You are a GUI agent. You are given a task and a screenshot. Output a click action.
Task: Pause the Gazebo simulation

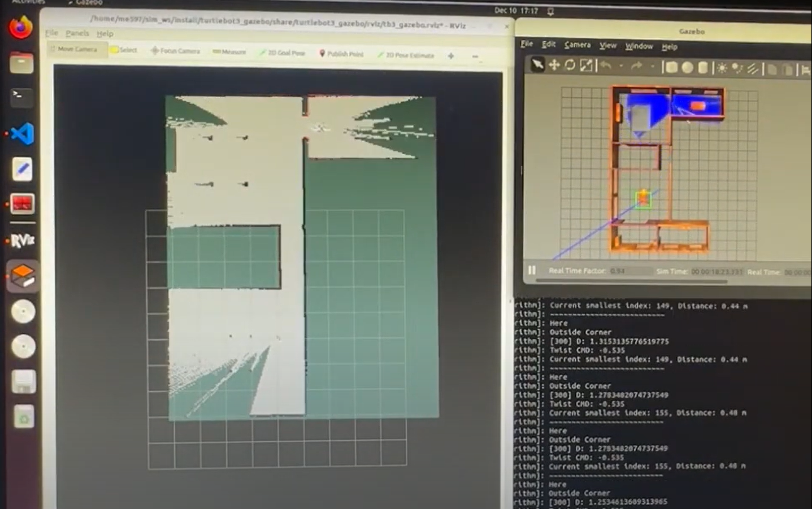click(532, 270)
